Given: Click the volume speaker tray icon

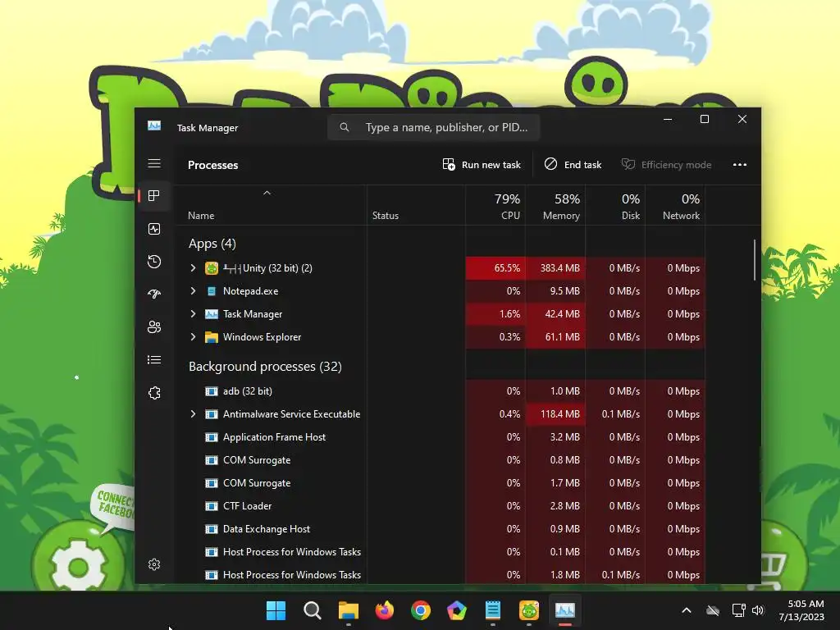Looking at the screenshot, I should [x=758, y=610].
